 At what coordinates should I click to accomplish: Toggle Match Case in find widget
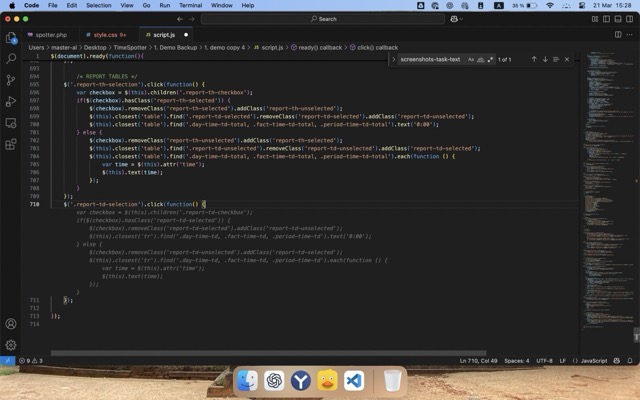point(471,59)
